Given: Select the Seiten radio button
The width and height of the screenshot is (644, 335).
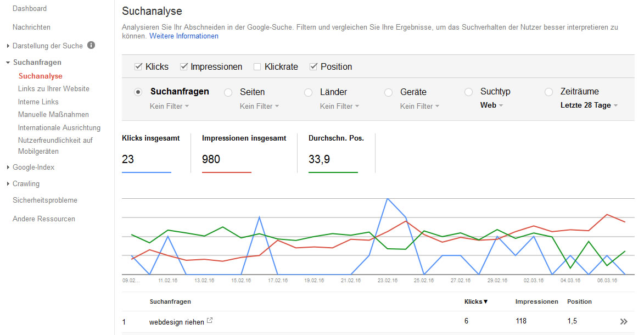Looking at the screenshot, I should (228, 92).
